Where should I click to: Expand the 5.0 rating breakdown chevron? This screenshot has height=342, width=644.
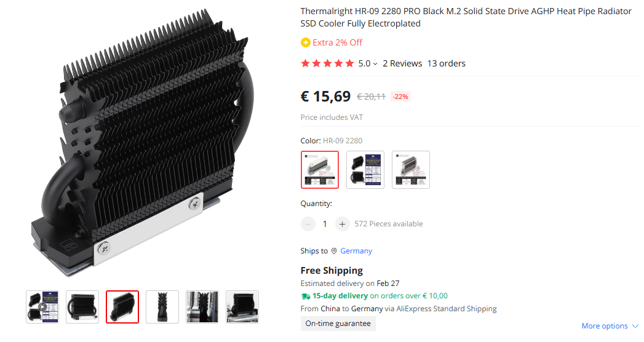point(375,64)
